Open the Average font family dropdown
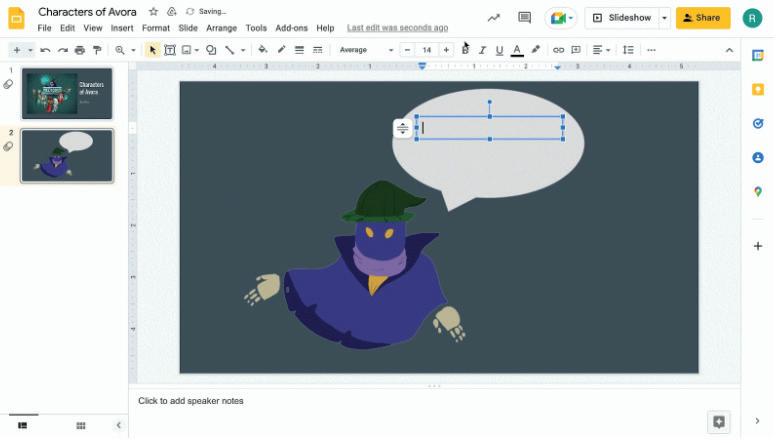The height and width of the screenshot is (443, 779). tap(366, 50)
